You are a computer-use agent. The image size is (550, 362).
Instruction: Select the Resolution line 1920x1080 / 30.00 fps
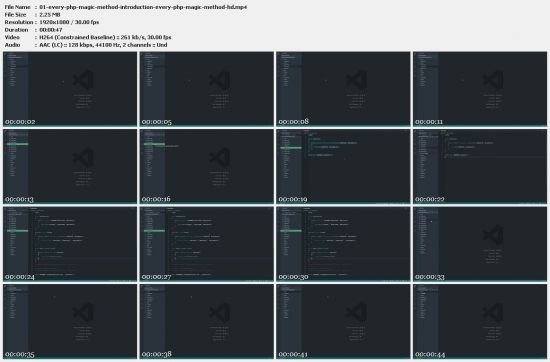69,22
